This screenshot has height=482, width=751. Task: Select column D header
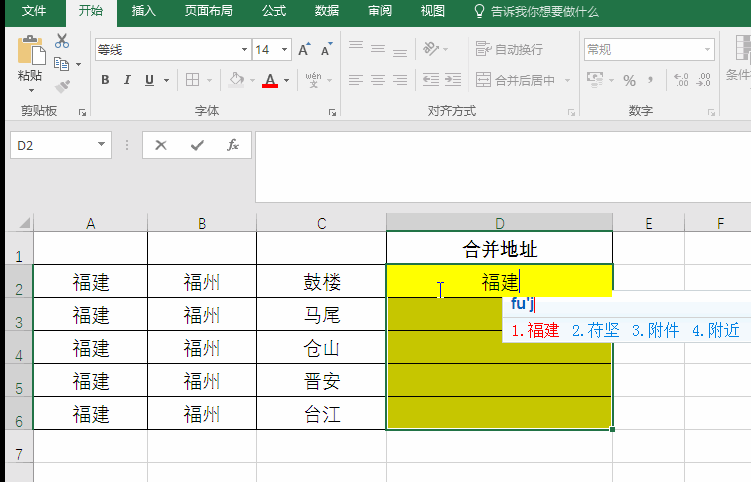(500, 223)
